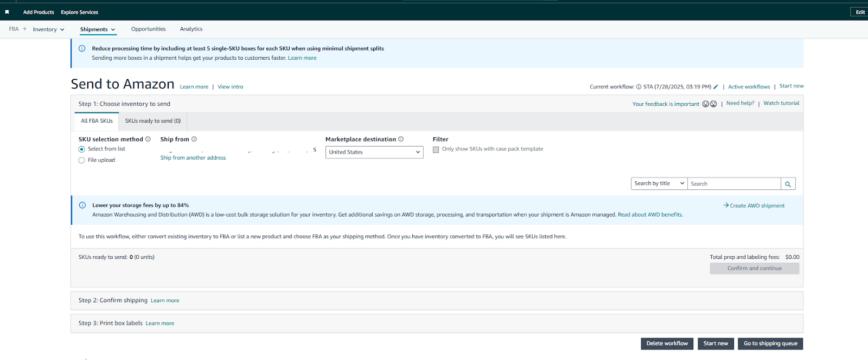Click info icon beside Marketplace destination

pyautogui.click(x=401, y=139)
